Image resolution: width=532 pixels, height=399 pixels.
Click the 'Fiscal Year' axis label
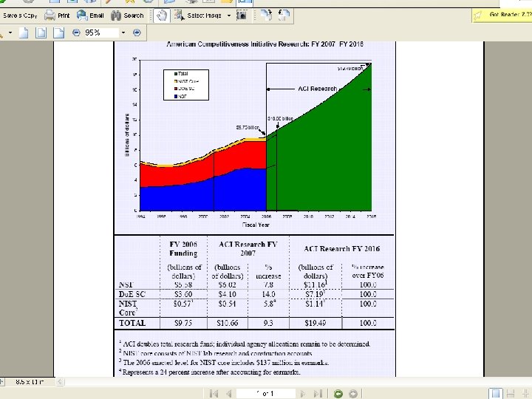click(x=256, y=225)
